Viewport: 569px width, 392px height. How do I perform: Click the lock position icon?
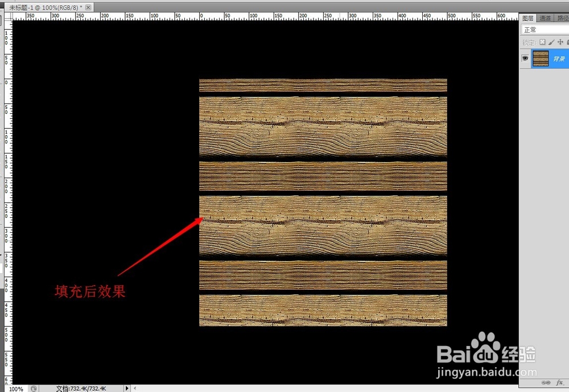coord(560,42)
